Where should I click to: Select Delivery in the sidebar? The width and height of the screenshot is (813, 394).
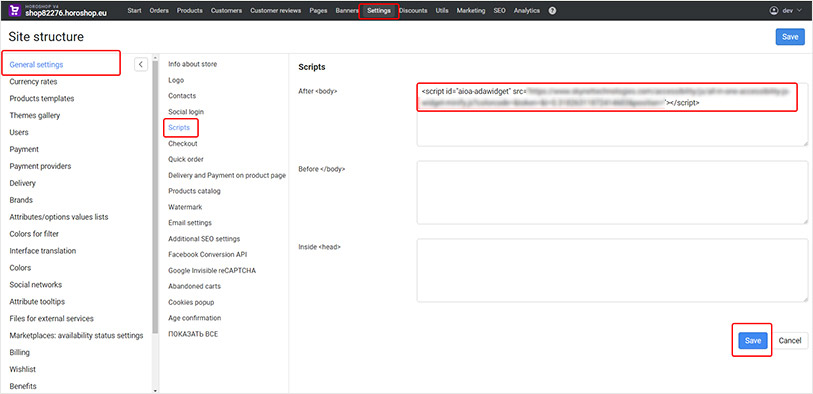point(22,183)
